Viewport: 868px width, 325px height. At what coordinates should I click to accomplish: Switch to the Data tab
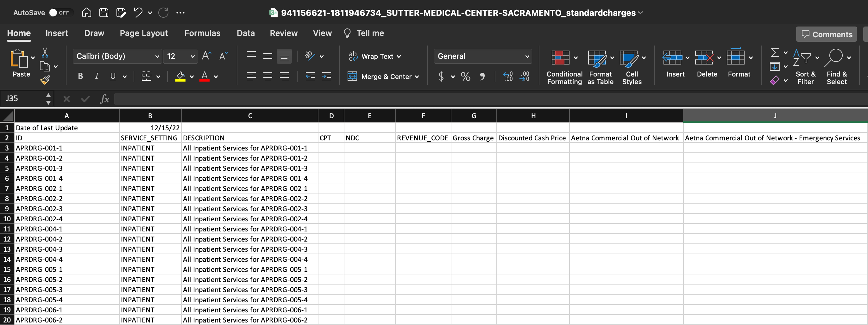click(x=246, y=33)
